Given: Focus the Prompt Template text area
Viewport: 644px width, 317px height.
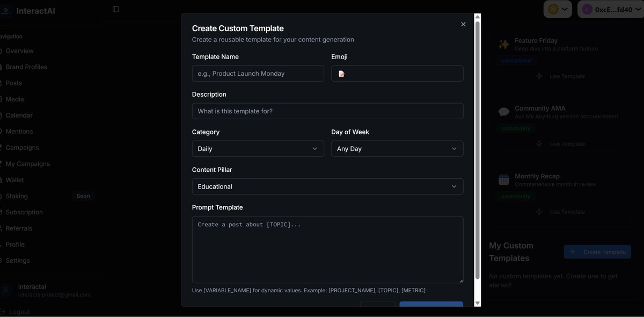Looking at the screenshot, I should pyautogui.click(x=328, y=250).
